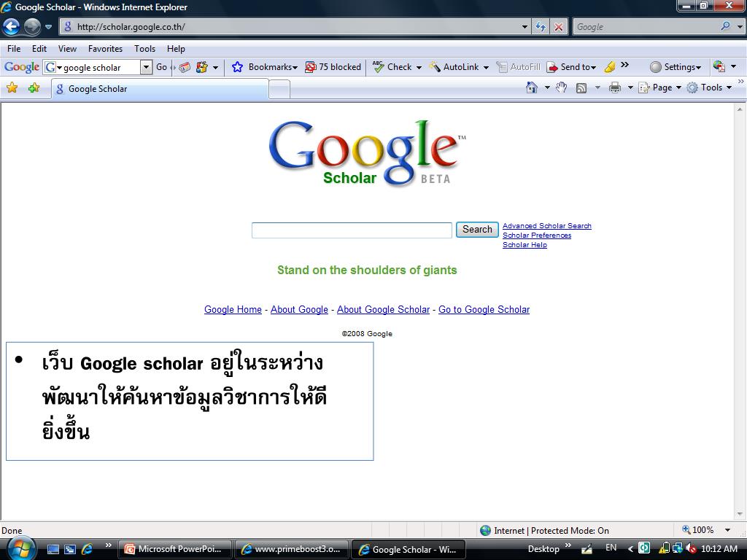Switch to www.primeboost3 taskbar window
The width and height of the screenshot is (747, 560).
pyautogui.click(x=292, y=549)
